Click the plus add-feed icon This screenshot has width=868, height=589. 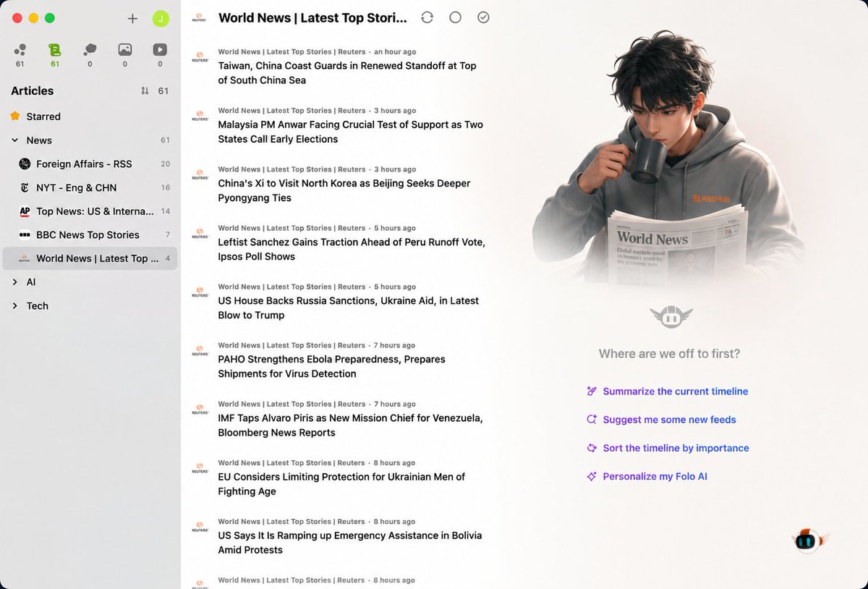tap(132, 19)
